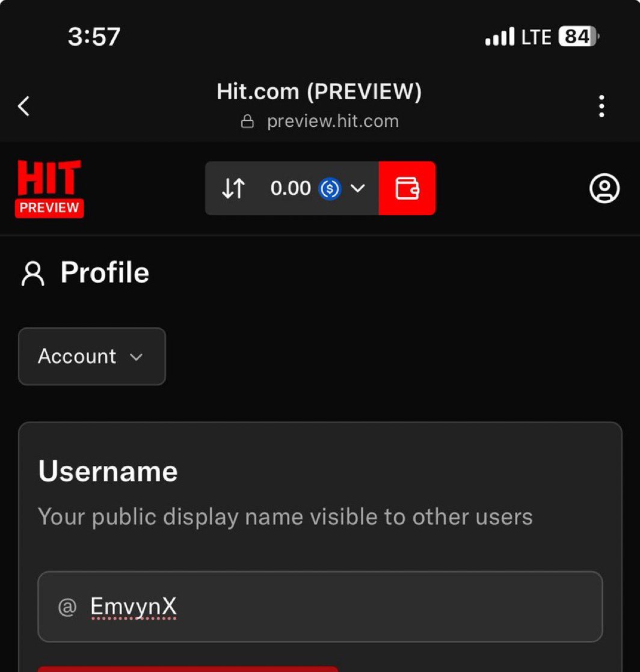The image size is (640, 672).
Task: Tap the @ symbol in username field
Action: coord(67,607)
